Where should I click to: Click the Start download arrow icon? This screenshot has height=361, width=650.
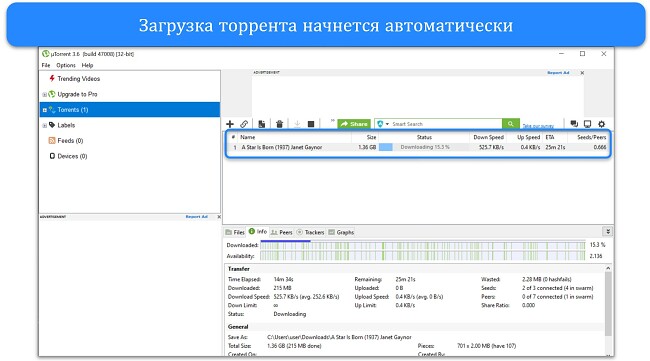pyautogui.click(x=297, y=124)
